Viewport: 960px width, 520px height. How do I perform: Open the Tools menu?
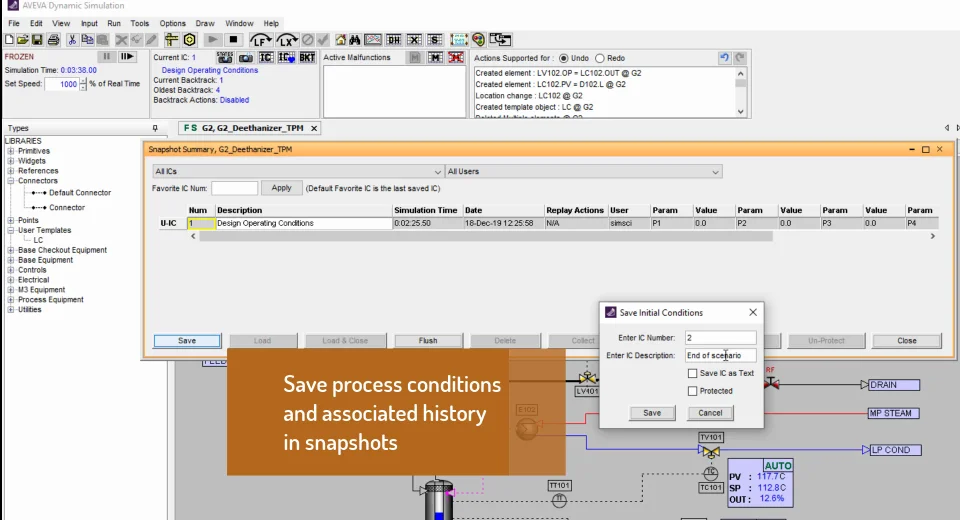(x=140, y=23)
